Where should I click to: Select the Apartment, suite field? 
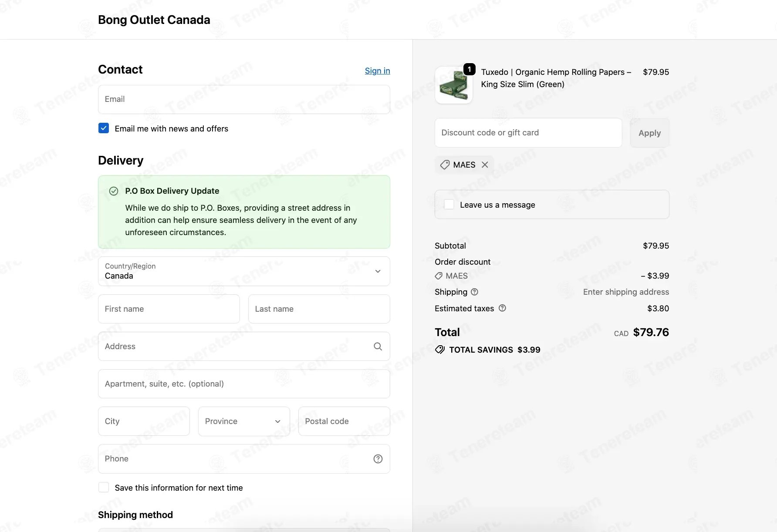(244, 384)
